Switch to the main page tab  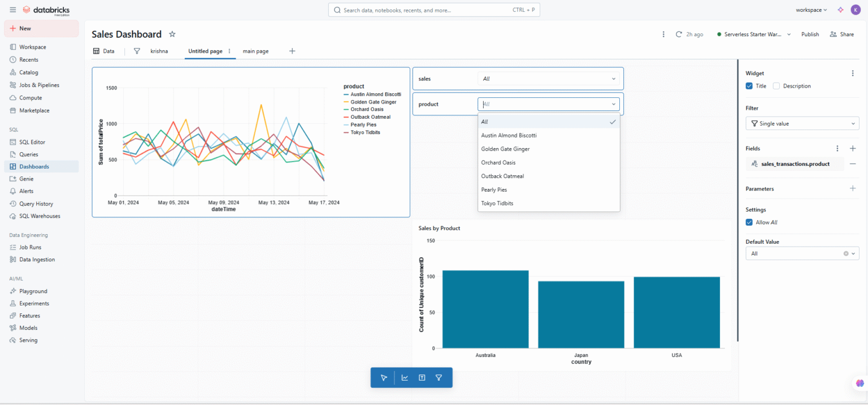(x=255, y=51)
